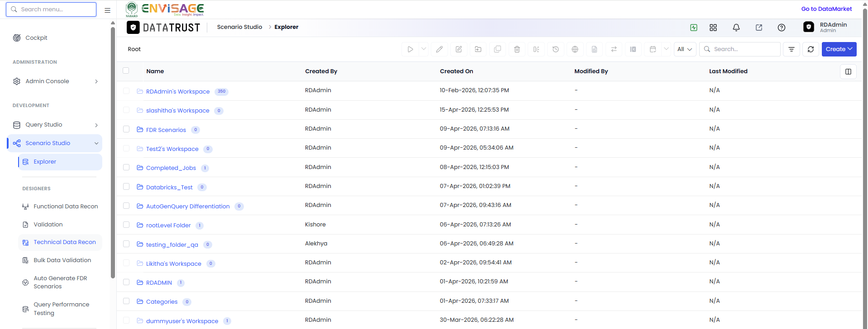The width and height of the screenshot is (868, 329).
Task: Tick the AutoGenQuery Differentiation row checkbox
Action: tap(126, 206)
